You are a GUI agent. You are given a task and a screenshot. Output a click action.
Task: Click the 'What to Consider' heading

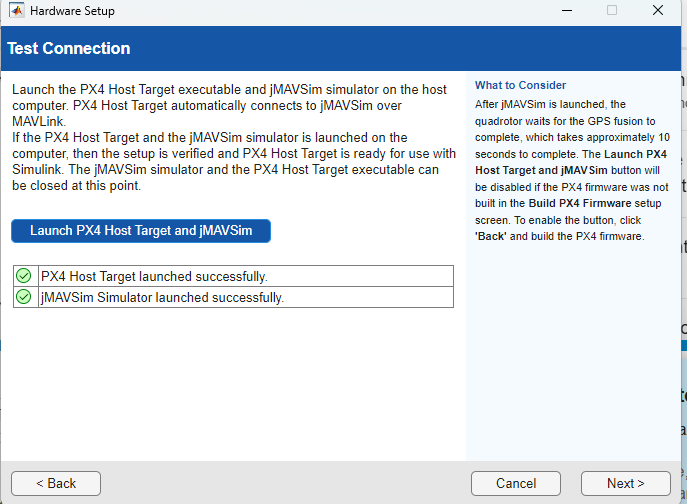click(x=520, y=85)
